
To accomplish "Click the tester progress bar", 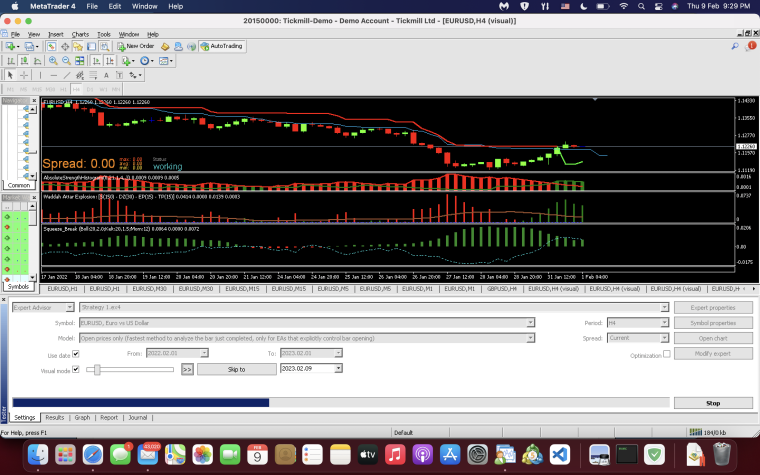I will click(x=341, y=403).
